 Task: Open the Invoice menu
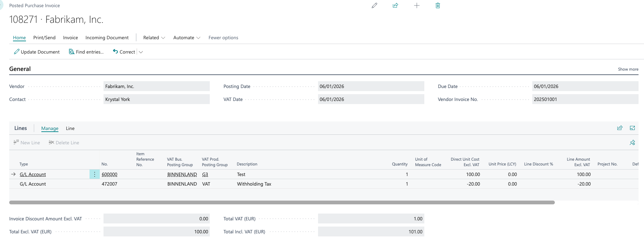[x=70, y=38]
